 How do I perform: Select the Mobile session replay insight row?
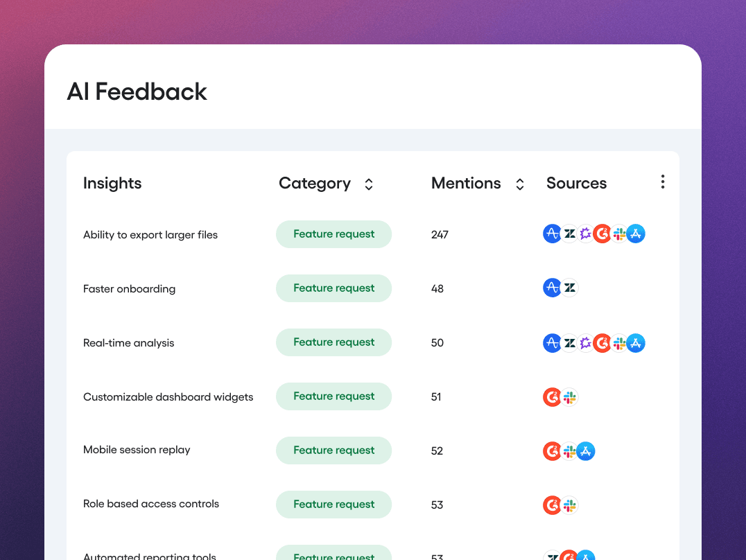coord(137,450)
